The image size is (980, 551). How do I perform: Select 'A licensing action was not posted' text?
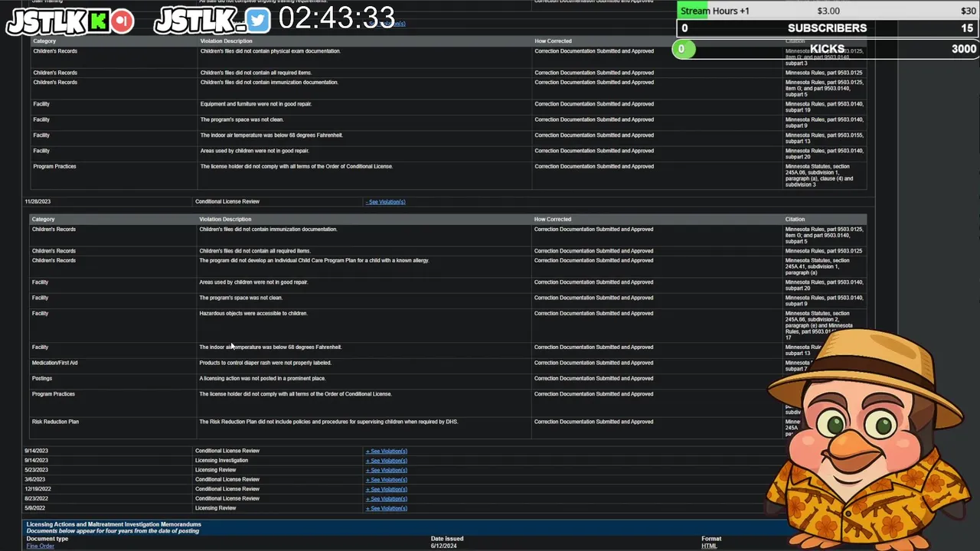[263, 378]
